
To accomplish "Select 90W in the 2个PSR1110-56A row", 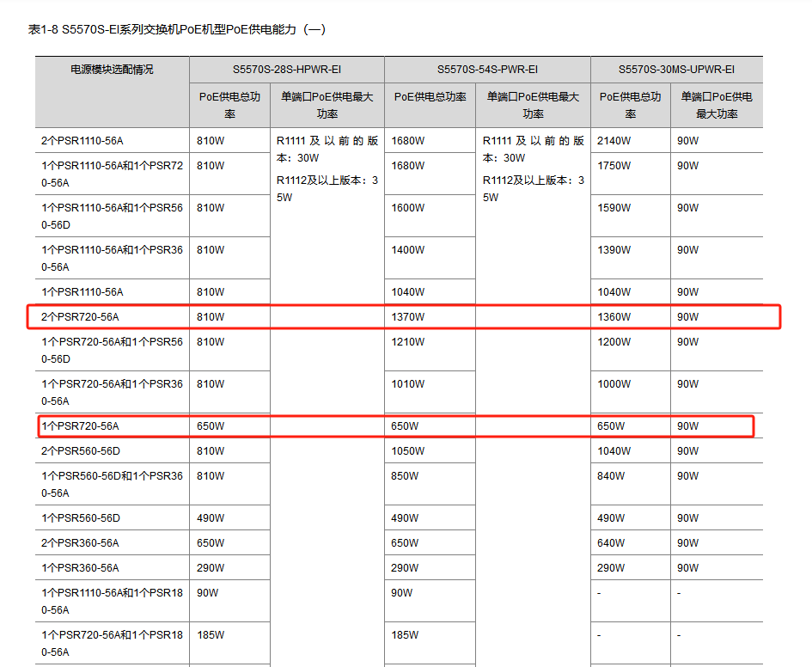I will click(x=687, y=141).
